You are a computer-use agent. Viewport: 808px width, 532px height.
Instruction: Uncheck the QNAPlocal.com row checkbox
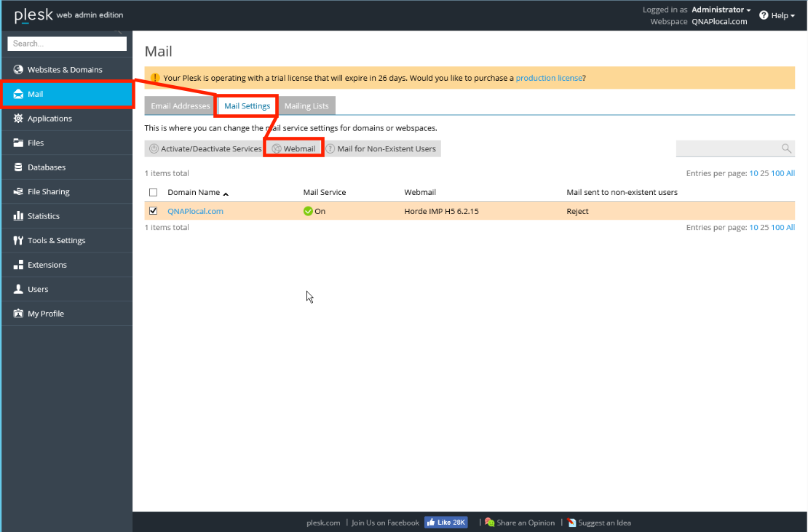(x=153, y=211)
